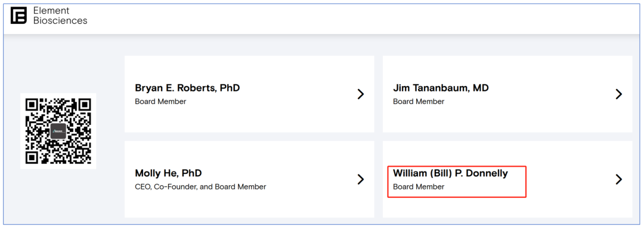Open Jim Tananbaum, MD name heading
This screenshot has width=644, height=230.
[x=441, y=88]
